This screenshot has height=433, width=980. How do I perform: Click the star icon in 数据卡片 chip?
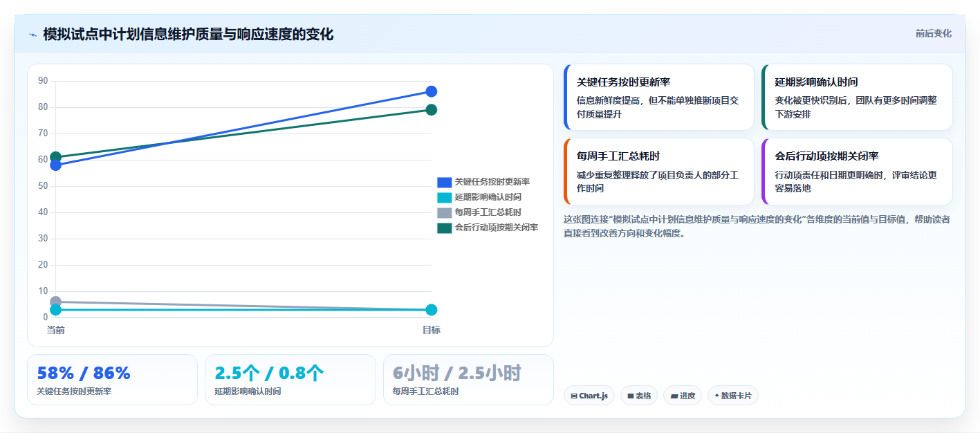pyautogui.click(x=717, y=396)
